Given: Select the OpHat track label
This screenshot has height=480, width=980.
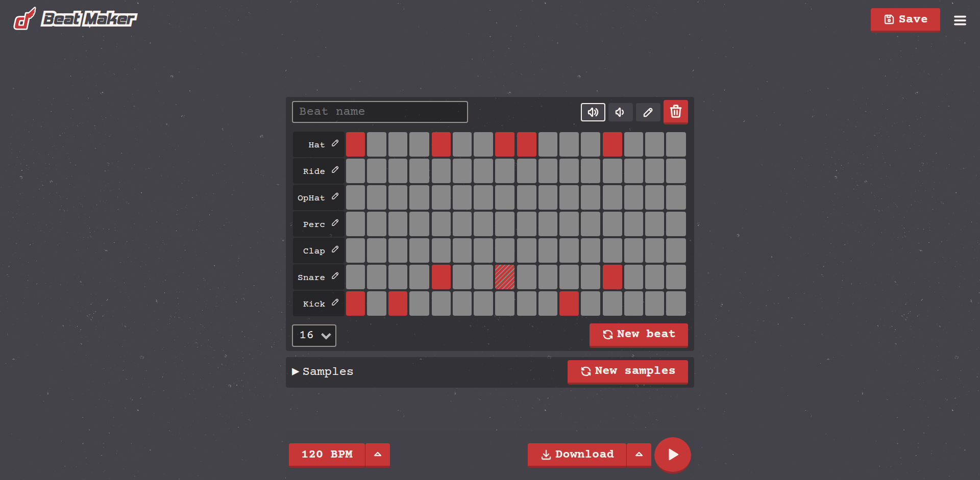Looking at the screenshot, I should click(311, 198).
